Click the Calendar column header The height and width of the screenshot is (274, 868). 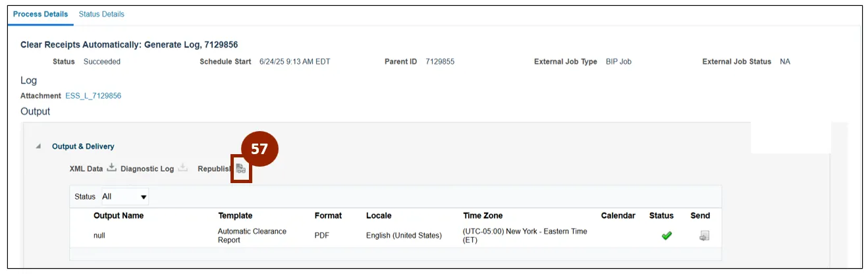[x=618, y=215]
